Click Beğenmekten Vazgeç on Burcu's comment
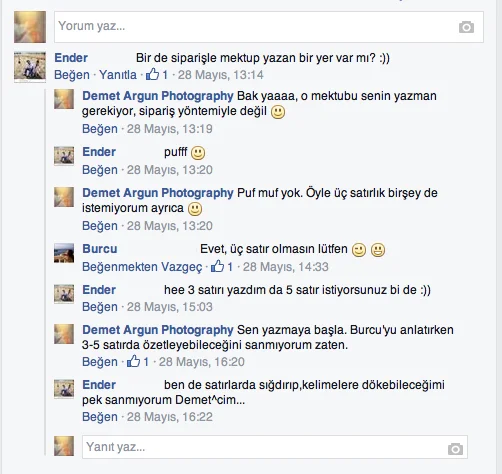 point(142,267)
